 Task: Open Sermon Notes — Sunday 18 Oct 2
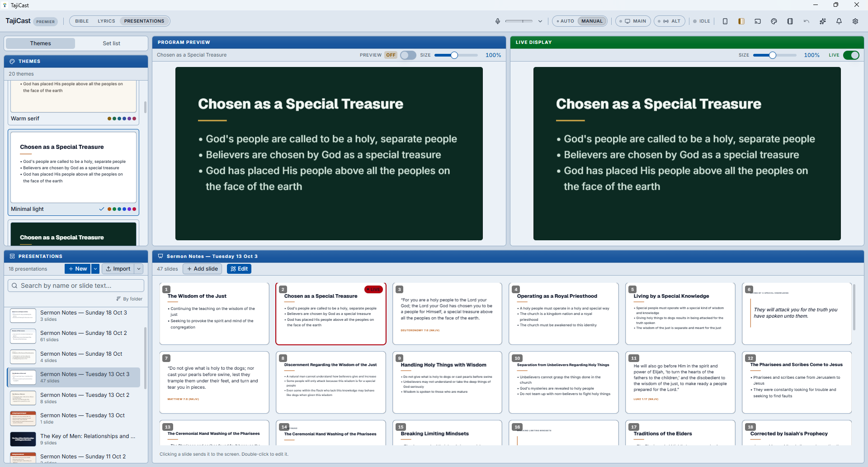click(x=74, y=336)
